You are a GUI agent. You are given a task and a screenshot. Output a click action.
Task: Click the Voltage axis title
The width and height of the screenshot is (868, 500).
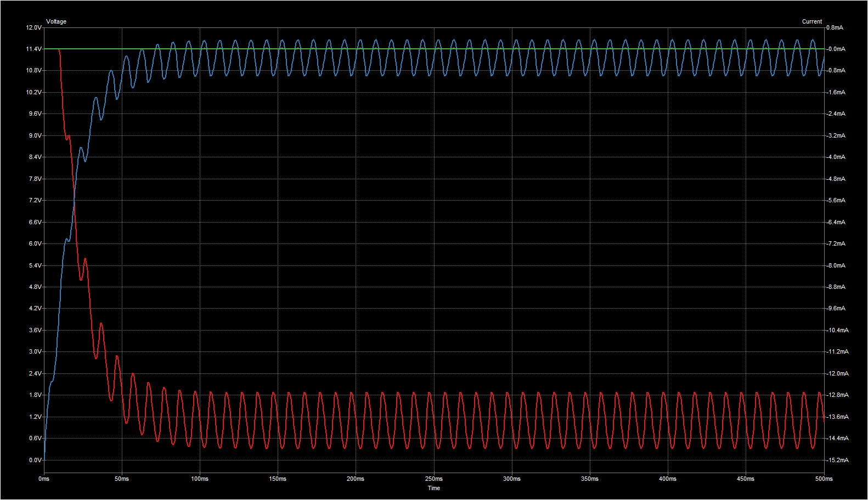click(56, 21)
